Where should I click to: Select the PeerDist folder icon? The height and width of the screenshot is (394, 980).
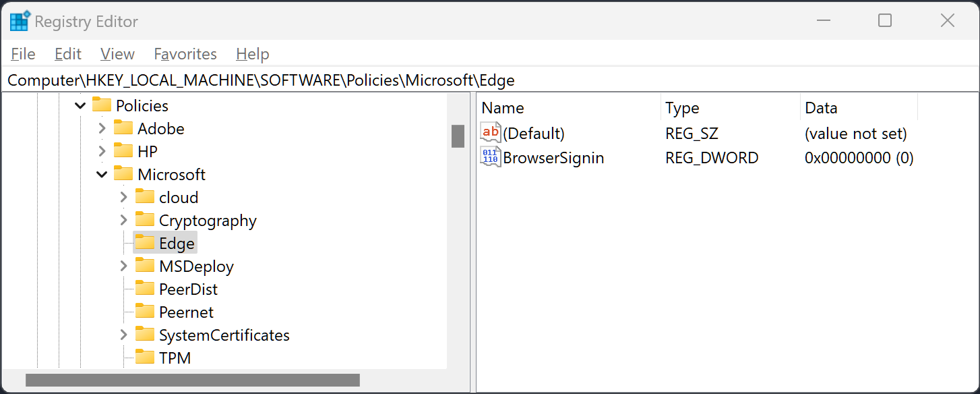[x=144, y=289]
